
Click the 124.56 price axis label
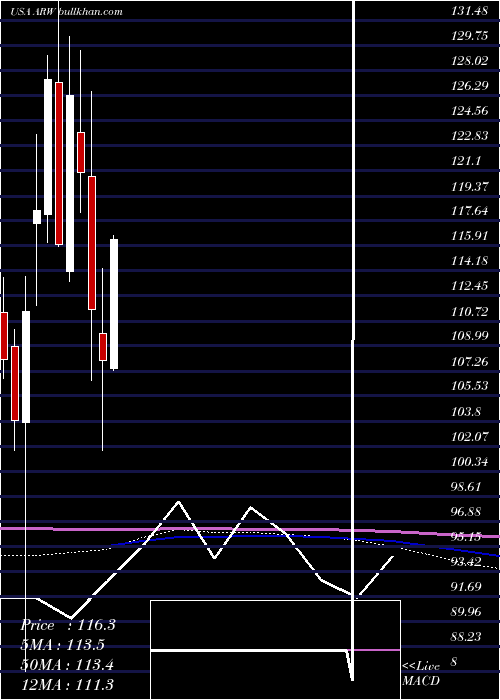(469, 112)
